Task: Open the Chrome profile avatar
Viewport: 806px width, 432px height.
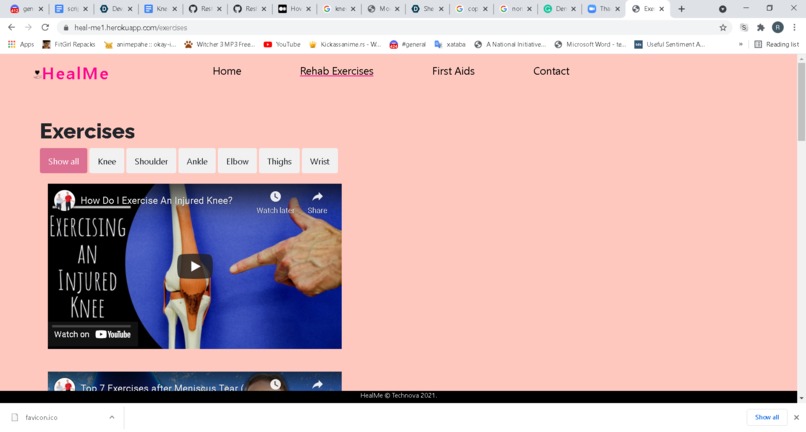Action: (778, 28)
